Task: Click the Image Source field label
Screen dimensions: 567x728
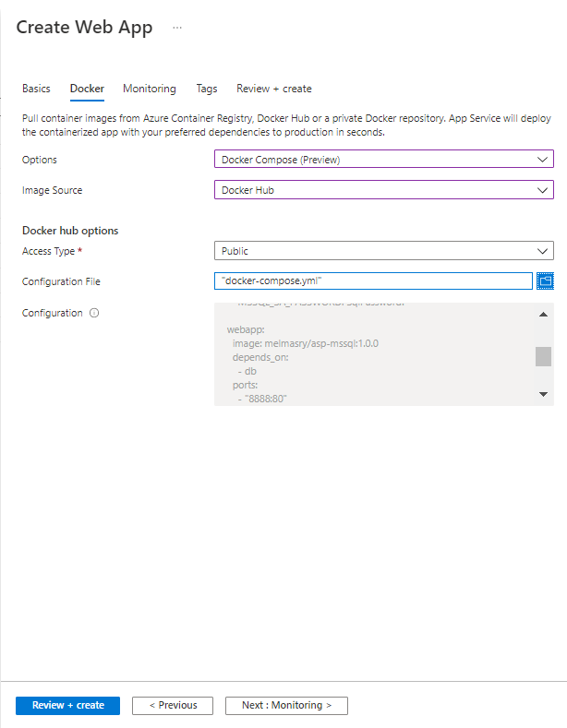Action: pos(52,190)
